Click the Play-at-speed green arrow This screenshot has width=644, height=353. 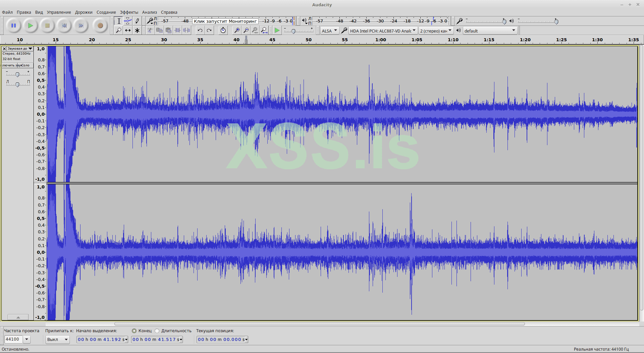point(277,31)
